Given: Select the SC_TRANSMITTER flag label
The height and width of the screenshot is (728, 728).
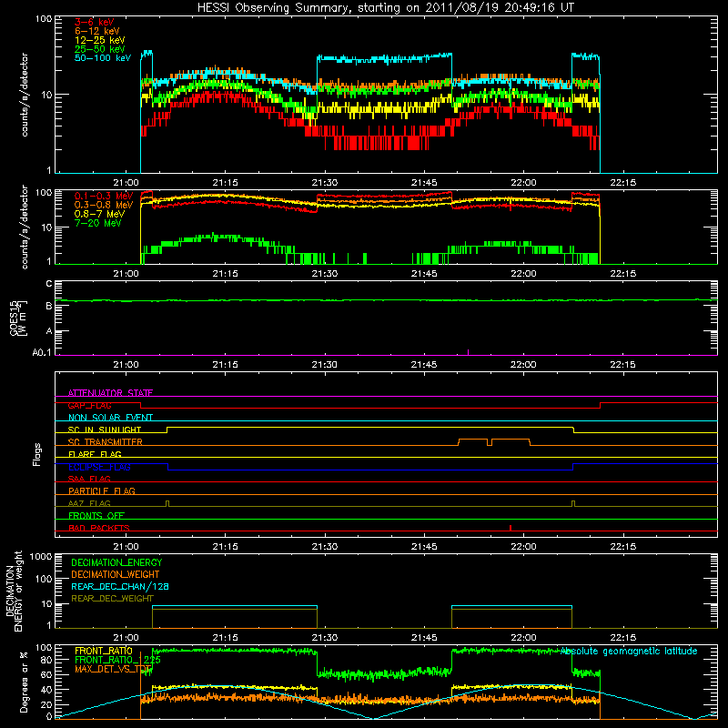Looking at the screenshot, I should click(105, 442).
